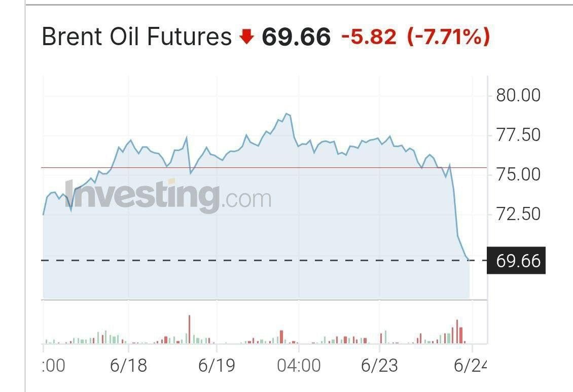This screenshot has height=392, width=573.
Task: Select the 6/24 date on time axis
Action: point(471,365)
